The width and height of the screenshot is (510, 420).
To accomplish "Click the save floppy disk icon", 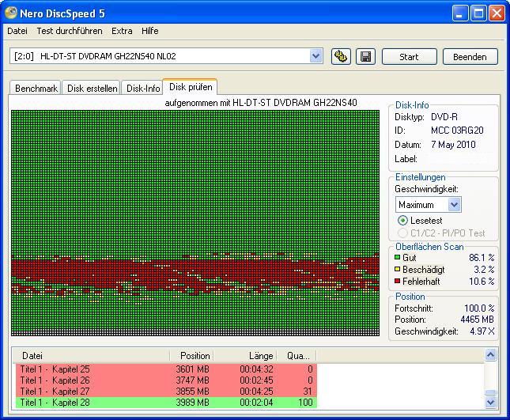I will [x=365, y=56].
